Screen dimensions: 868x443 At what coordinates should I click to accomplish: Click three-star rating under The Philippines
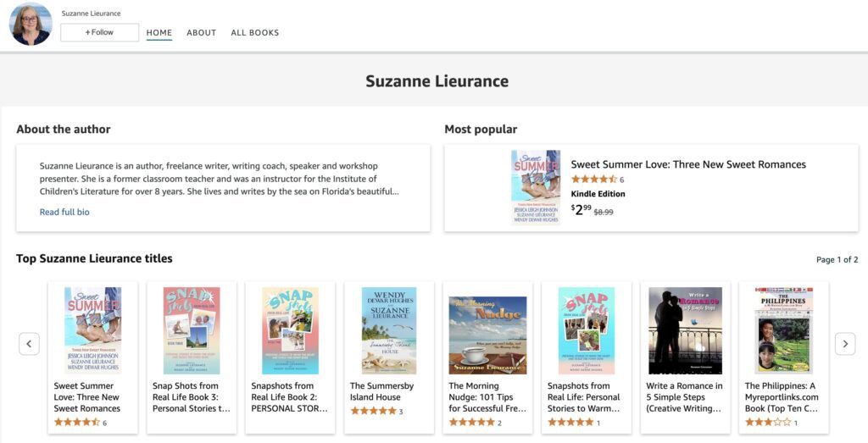coord(768,423)
